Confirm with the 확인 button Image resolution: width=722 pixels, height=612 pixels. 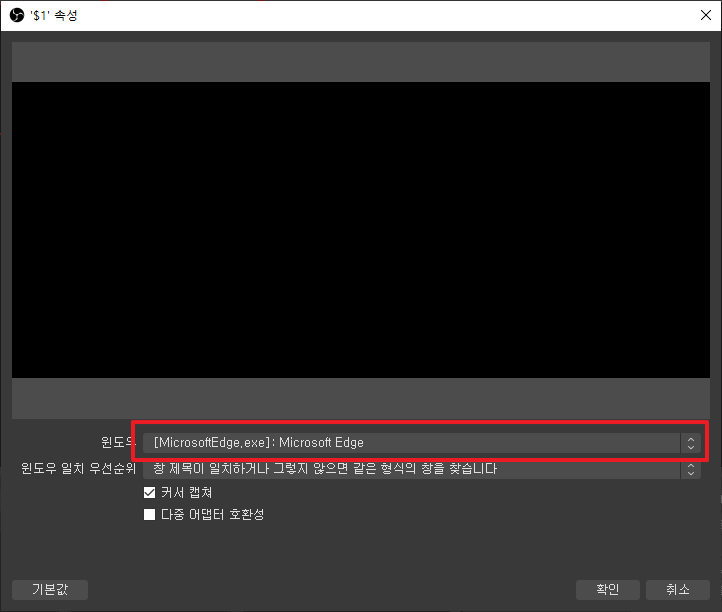(x=607, y=589)
